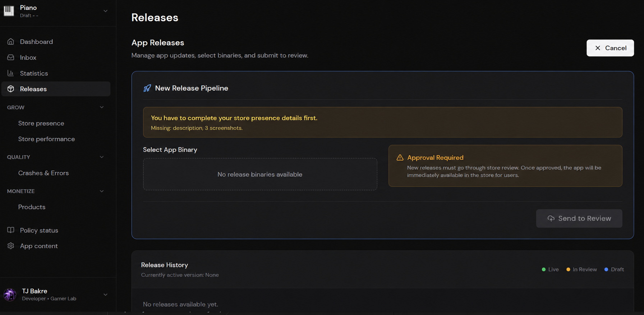The height and width of the screenshot is (315, 644).
Task: Click the 'New Release Pipeline' title
Action: 192,88
